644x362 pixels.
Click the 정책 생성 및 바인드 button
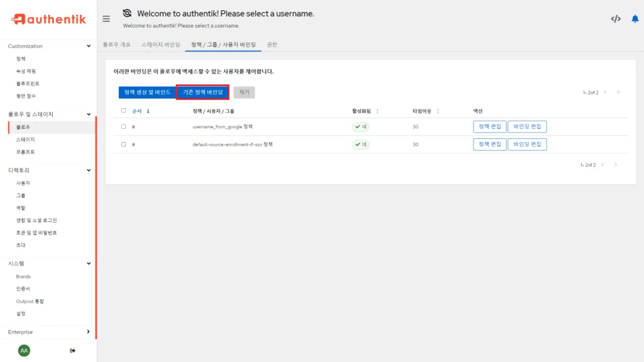[147, 92]
